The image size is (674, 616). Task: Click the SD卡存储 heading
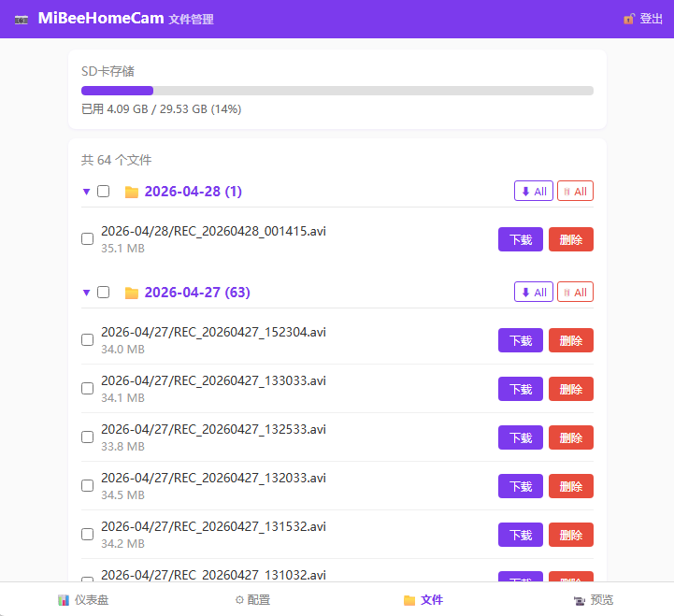tap(108, 71)
